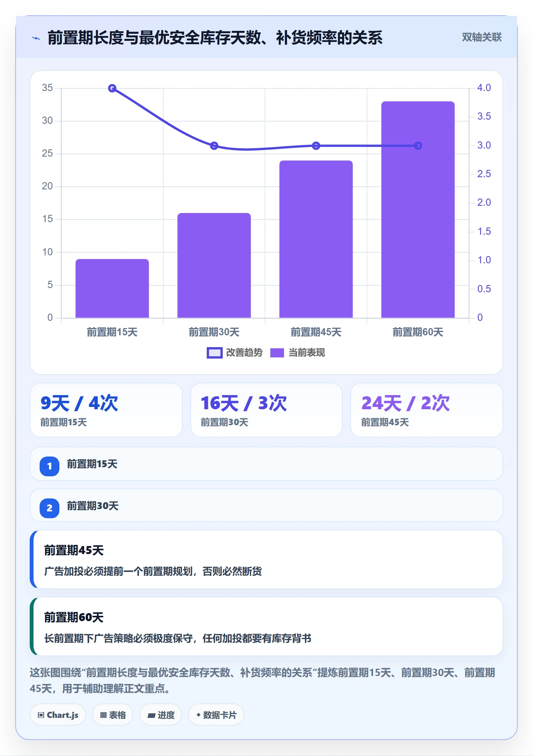
Task: Click the tallest bar 前置期60天
Action: 418,210
